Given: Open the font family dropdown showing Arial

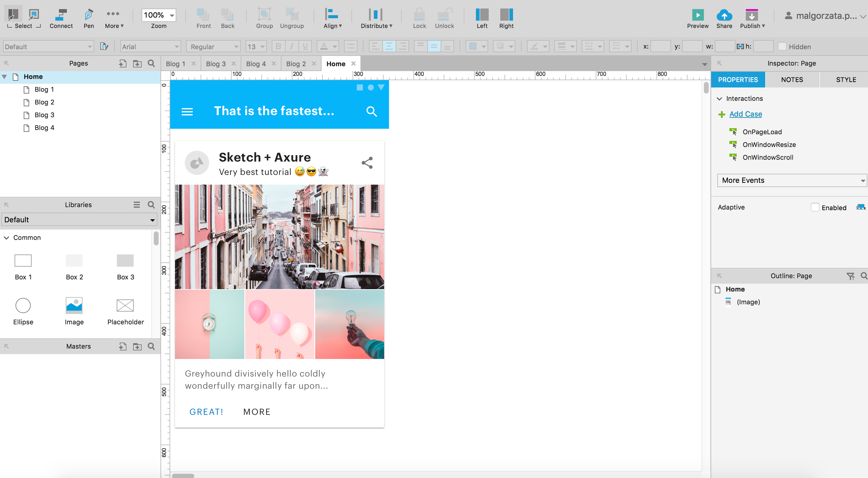Looking at the screenshot, I should pyautogui.click(x=150, y=46).
